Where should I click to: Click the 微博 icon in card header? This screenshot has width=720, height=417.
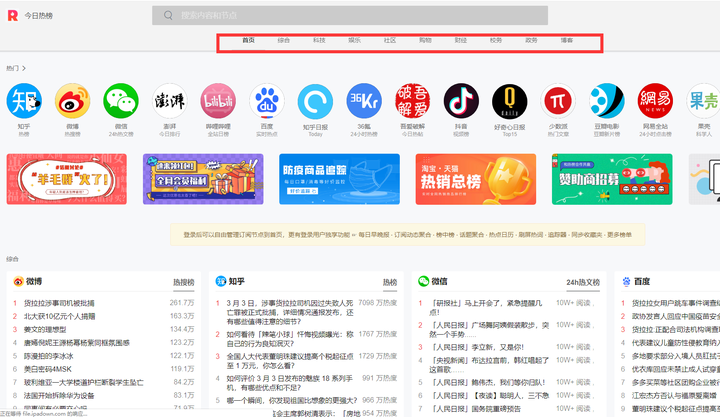18,282
